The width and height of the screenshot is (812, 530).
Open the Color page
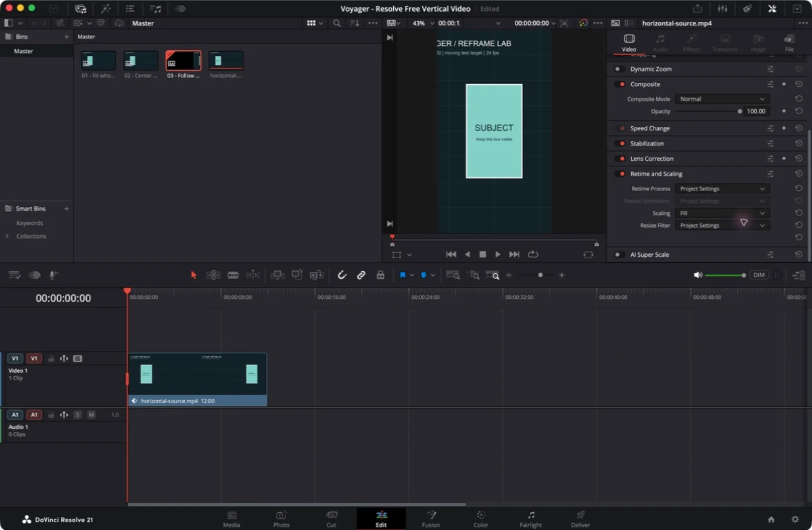click(481, 519)
